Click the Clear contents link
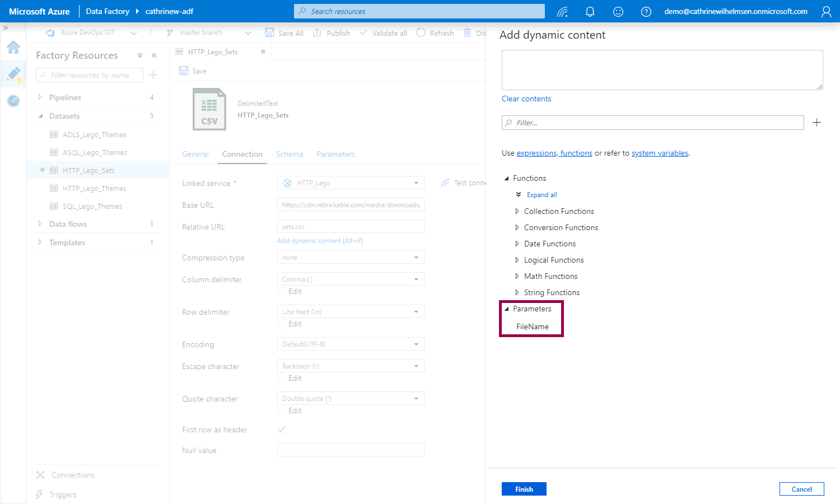 526,99
